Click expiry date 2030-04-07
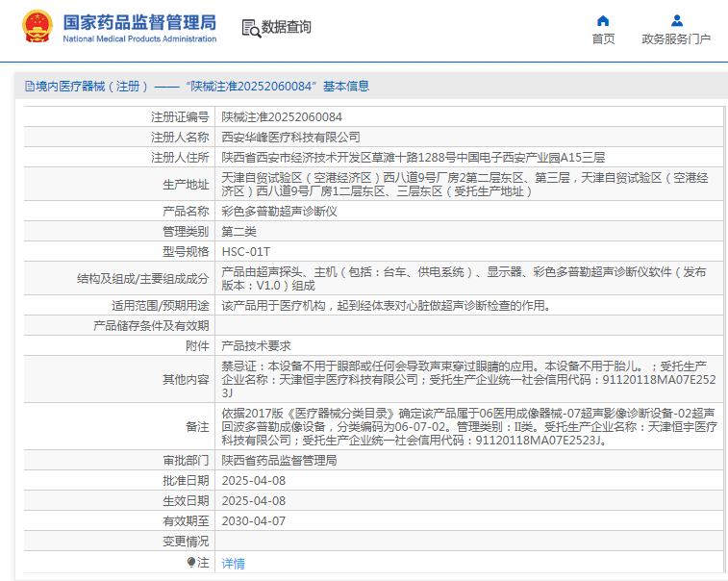Image resolution: width=728 pixels, height=581 pixels. [x=254, y=521]
